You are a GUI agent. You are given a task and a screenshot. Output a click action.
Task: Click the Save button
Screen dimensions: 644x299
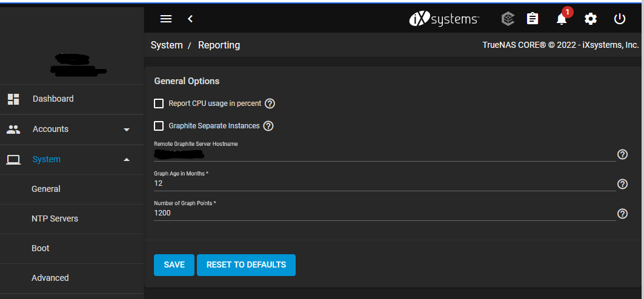click(174, 265)
